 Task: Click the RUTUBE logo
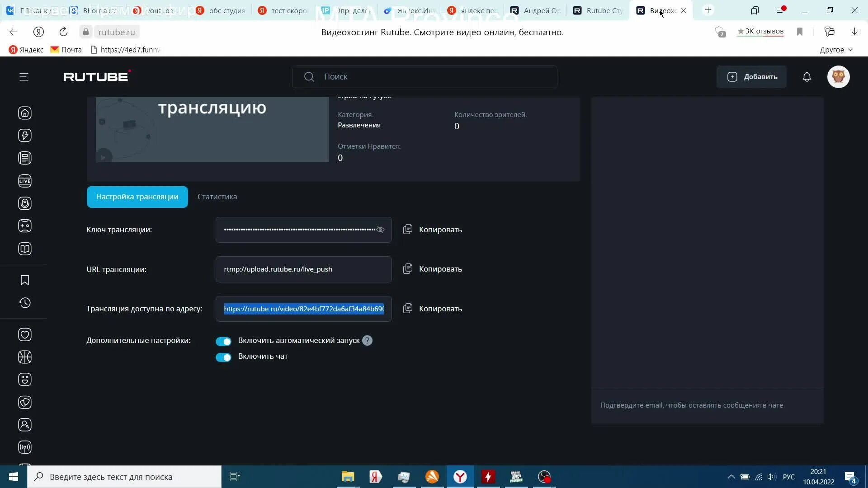click(97, 76)
